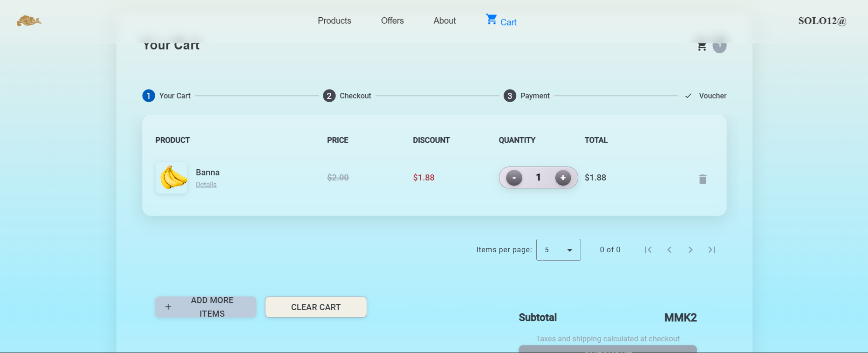Click Add More Items button
Screen dimensions: 868x353
point(205,307)
